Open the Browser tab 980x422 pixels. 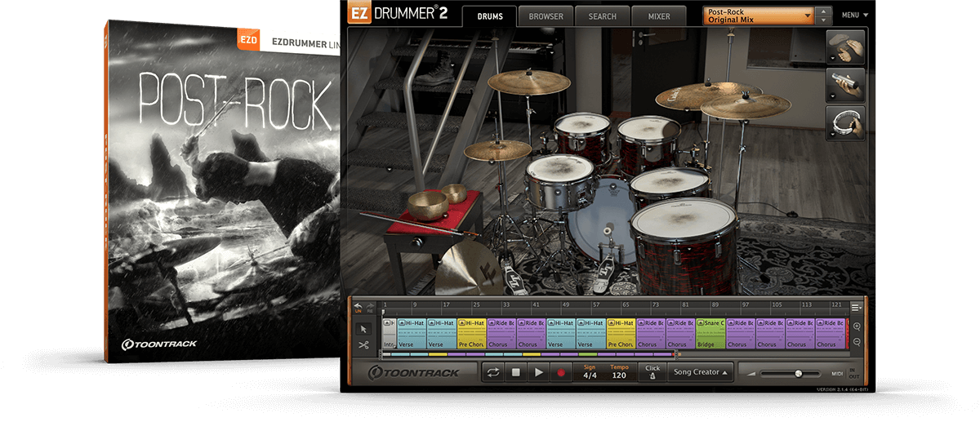(546, 16)
